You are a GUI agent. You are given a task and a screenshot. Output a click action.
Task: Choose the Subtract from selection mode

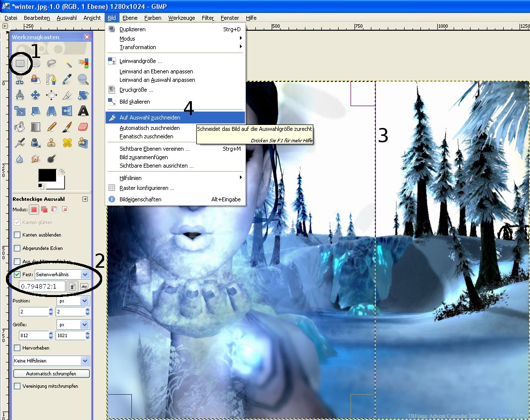tap(55, 210)
